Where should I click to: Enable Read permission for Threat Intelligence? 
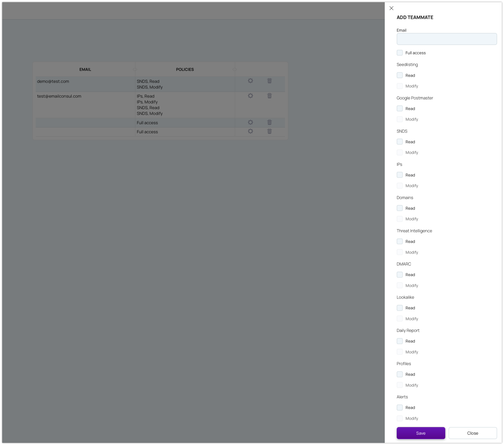coord(399,241)
